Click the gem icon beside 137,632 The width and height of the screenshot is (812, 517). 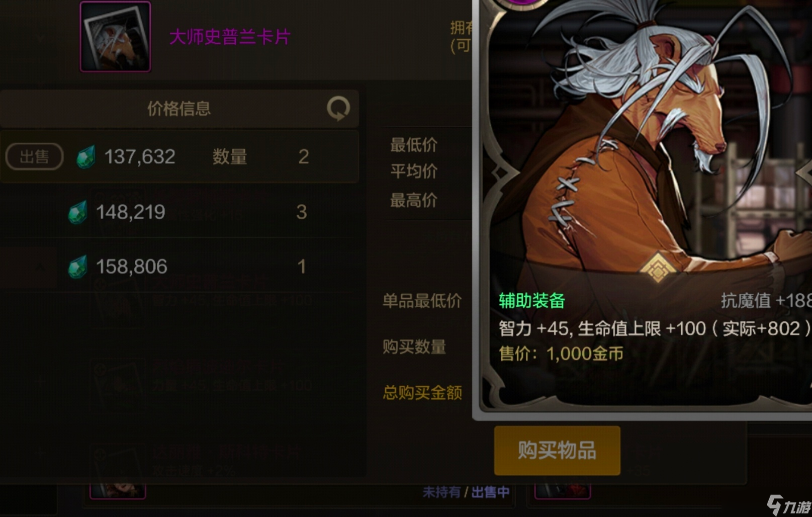(x=85, y=156)
